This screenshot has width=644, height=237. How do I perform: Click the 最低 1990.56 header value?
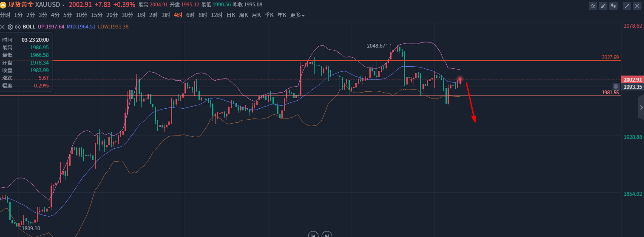pyautogui.click(x=216, y=5)
